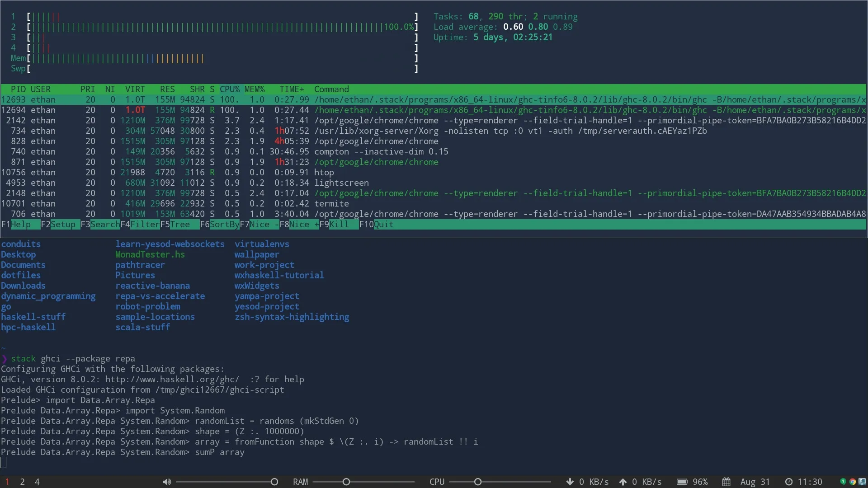Open F6 SortBy in htop
Screen dimensions: 868x488
pyautogui.click(x=220, y=224)
